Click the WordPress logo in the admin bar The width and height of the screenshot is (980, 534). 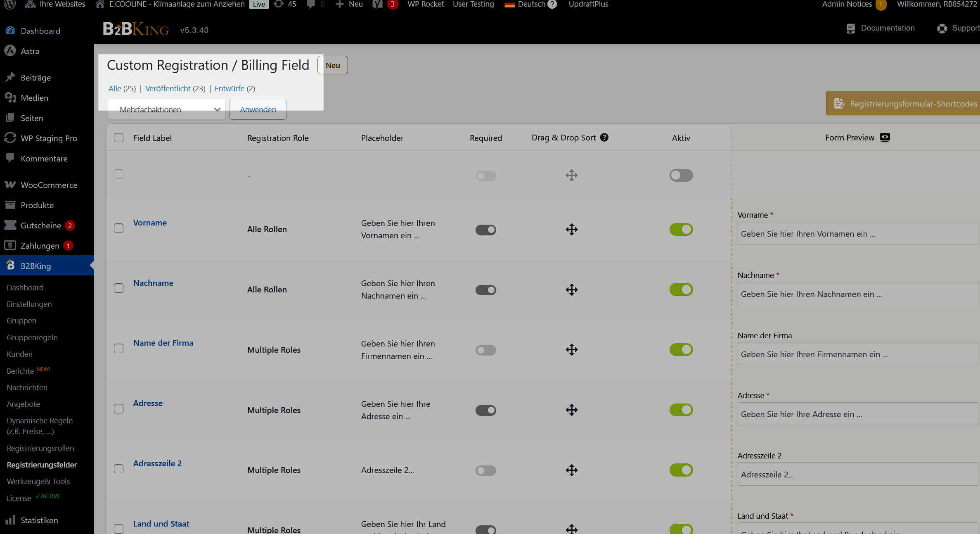[9, 4]
